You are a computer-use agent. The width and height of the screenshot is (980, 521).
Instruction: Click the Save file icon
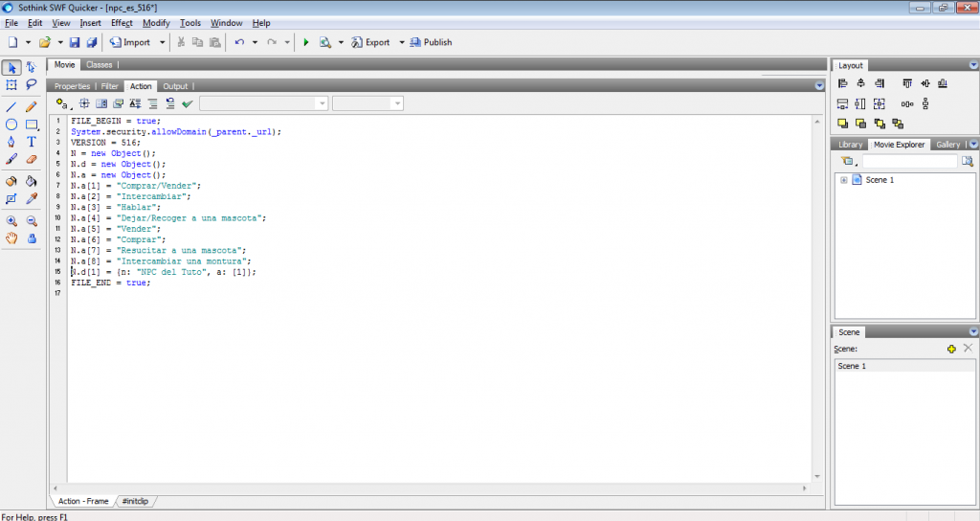pos(75,42)
